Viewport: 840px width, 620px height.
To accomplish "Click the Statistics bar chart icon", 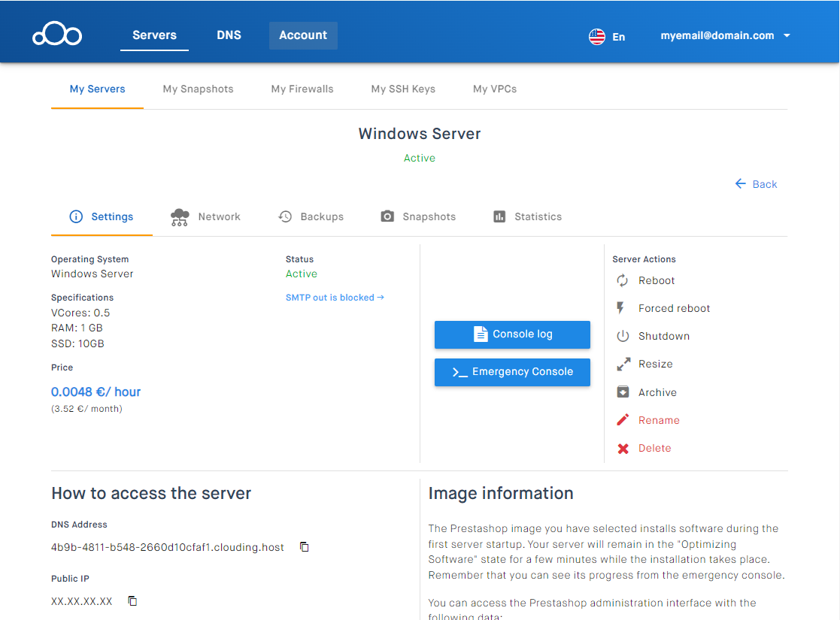I will tap(499, 216).
